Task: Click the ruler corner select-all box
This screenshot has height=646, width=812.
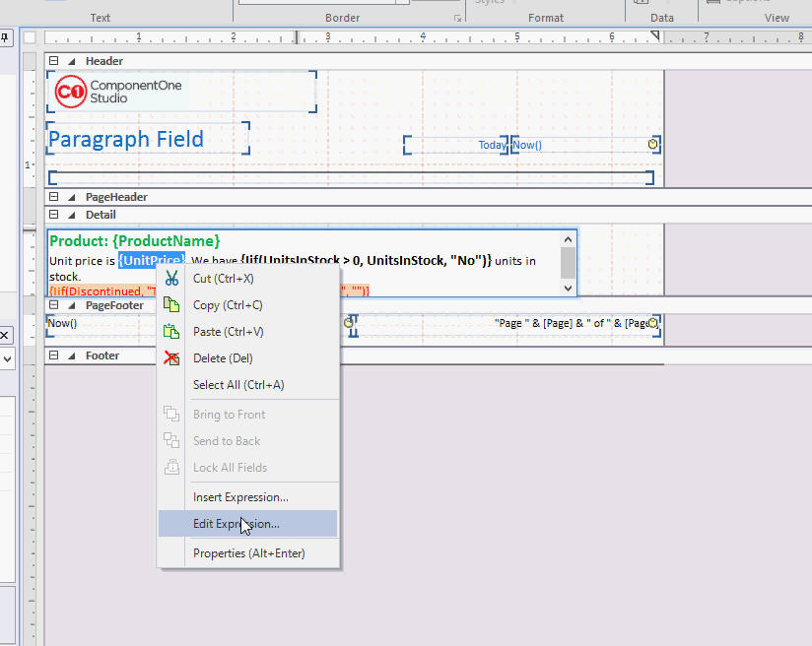Action: click(30, 37)
